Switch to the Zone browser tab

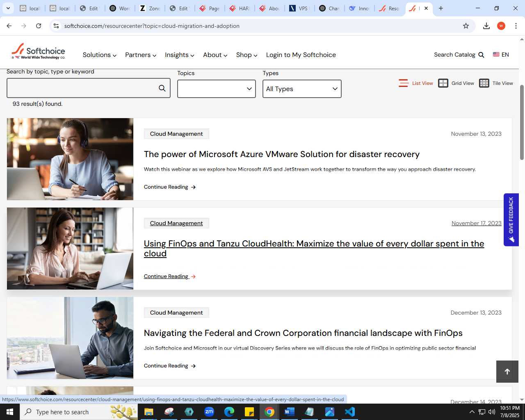click(x=150, y=8)
